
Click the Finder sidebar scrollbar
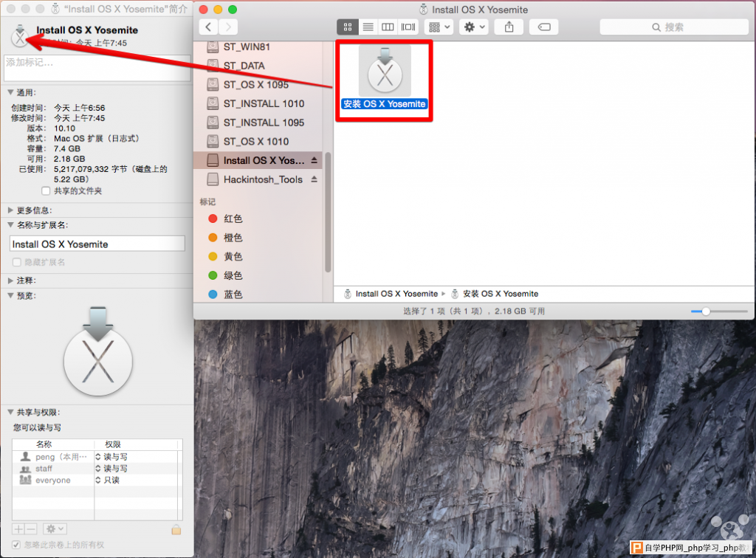pos(328,212)
